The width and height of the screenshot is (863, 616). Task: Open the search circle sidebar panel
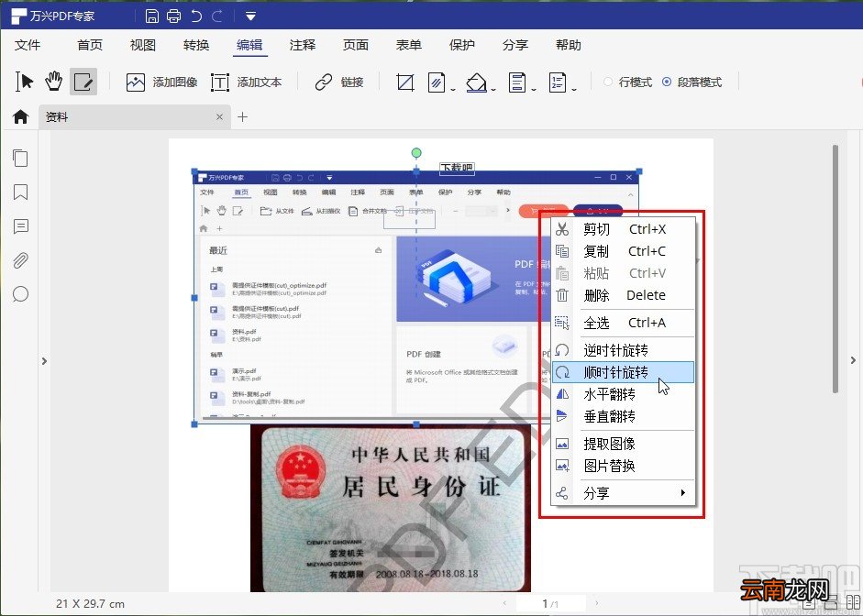click(x=20, y=294)
